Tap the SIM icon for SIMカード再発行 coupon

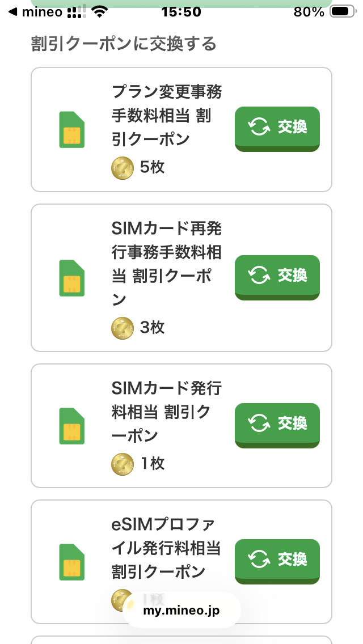pyautogui.click(x=72, y=278)
